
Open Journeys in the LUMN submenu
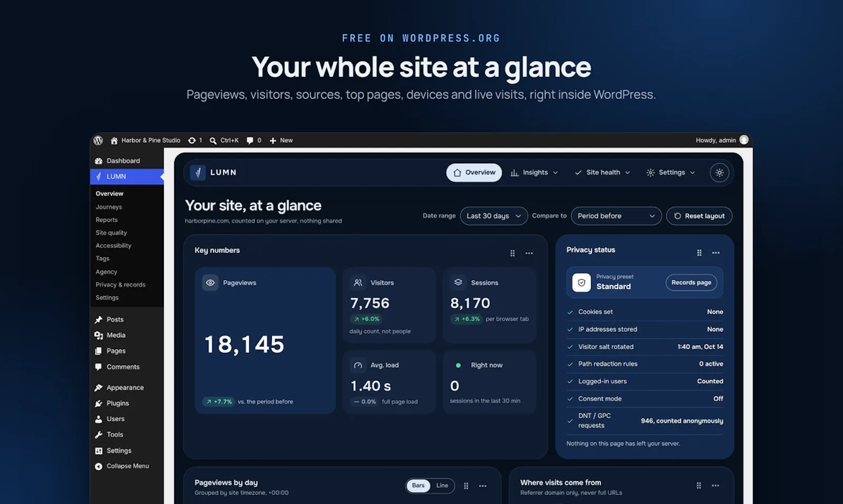coord(109,207)
